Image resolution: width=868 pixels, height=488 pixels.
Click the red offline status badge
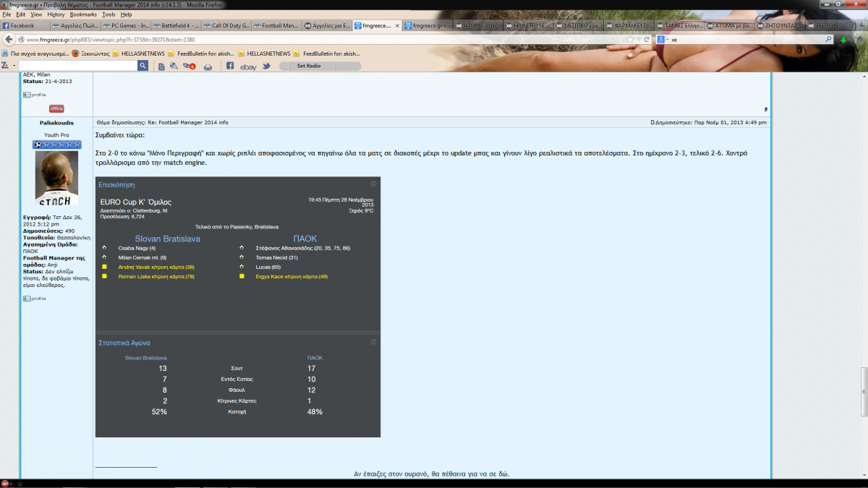pos(56,108)
